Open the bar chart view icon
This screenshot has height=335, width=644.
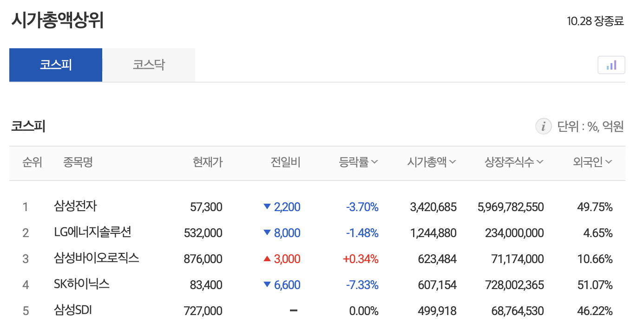pyautogui.click(x=611, y=65)
